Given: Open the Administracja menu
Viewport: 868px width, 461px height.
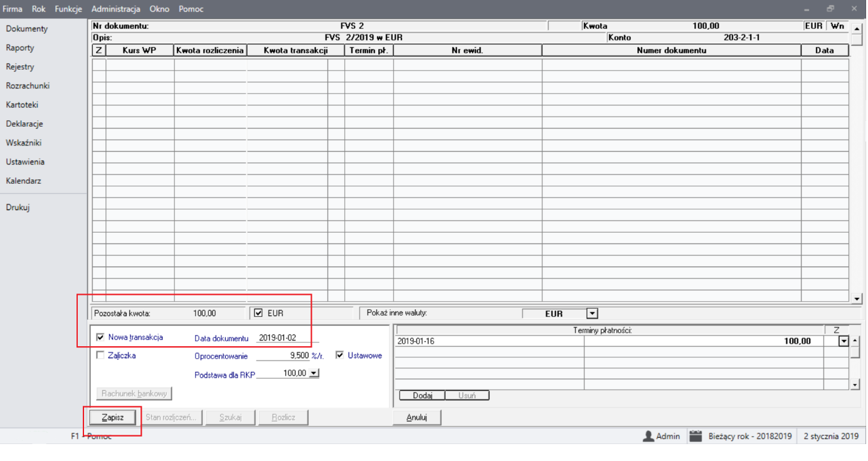Looking at the screenshot, I should point(116,9).
